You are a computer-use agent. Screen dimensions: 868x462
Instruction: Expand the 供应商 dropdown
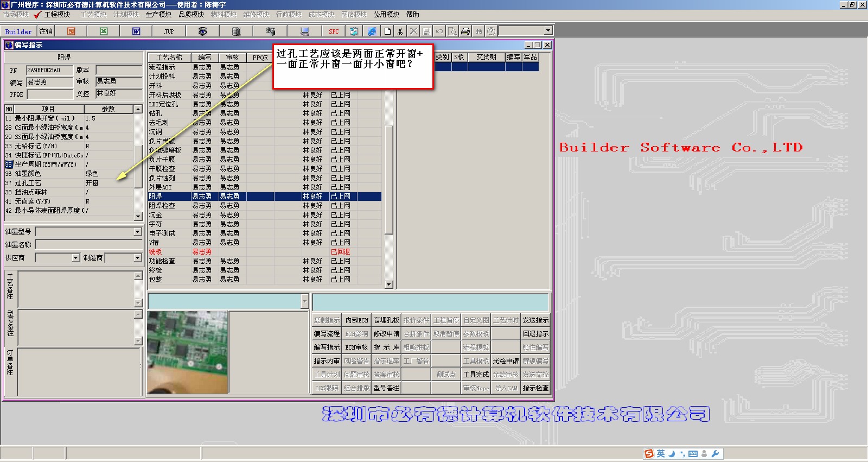[75, 258]
